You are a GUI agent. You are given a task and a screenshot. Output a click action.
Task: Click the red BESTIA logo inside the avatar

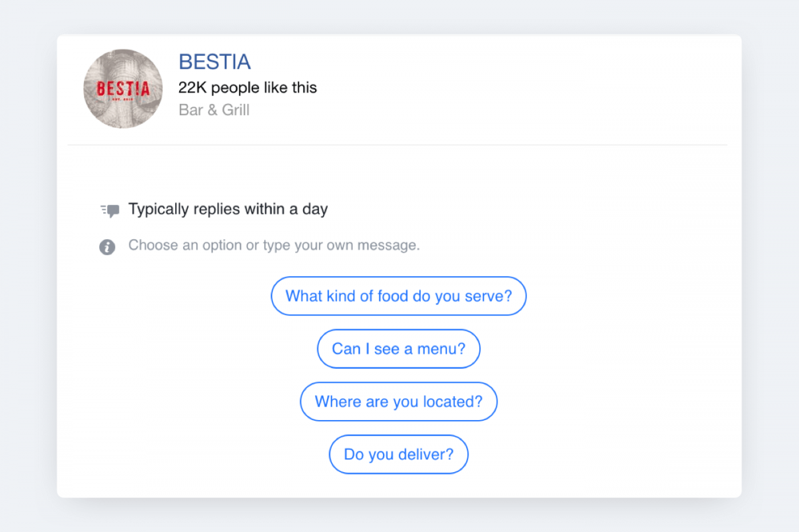tap(123, 89)
